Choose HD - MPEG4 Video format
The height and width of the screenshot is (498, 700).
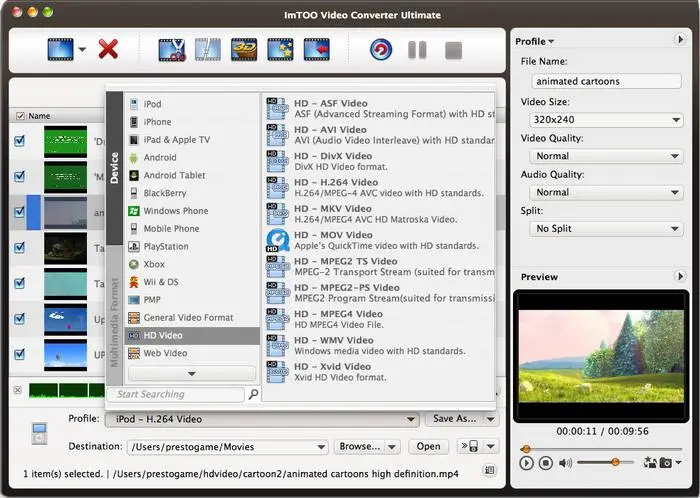[380, 319]
